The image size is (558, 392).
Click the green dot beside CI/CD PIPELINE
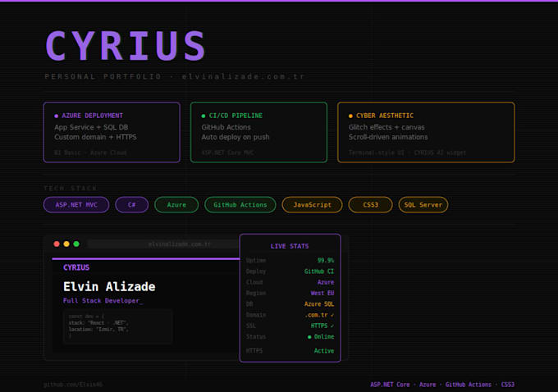[x=204, y=116]
